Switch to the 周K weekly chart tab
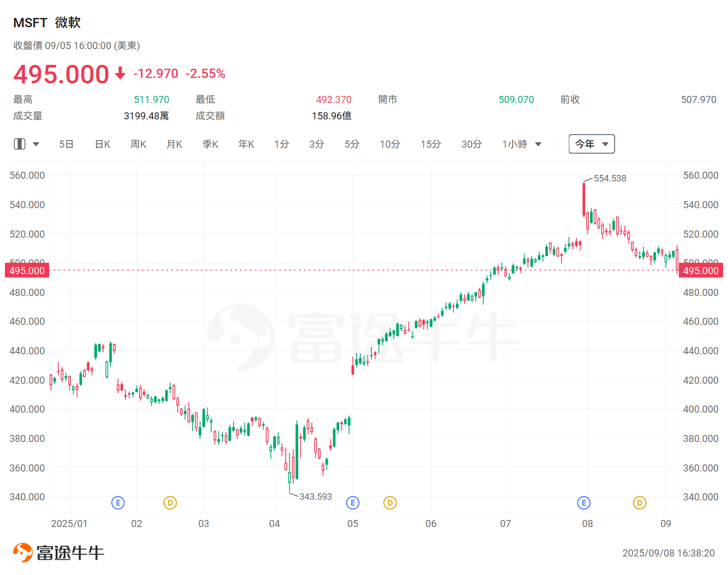 pyautogui.click(x=138, y=143)
